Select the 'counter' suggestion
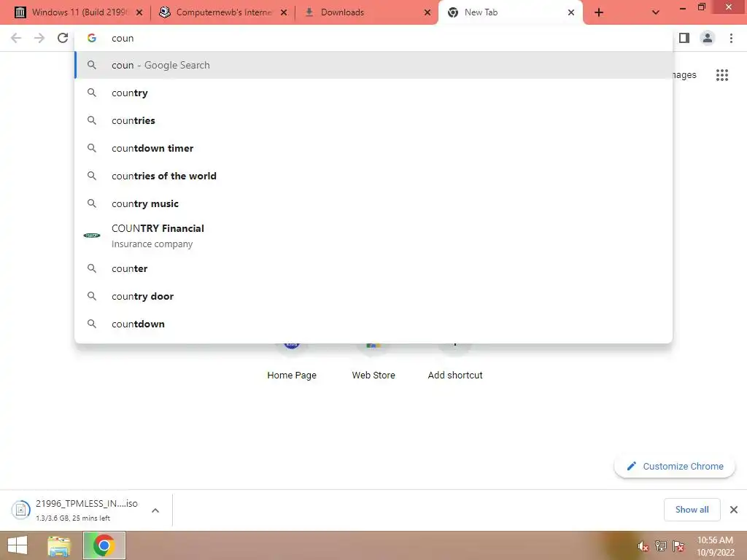The width and height of the screenshot is (747, 560). [x=373, y=268]
